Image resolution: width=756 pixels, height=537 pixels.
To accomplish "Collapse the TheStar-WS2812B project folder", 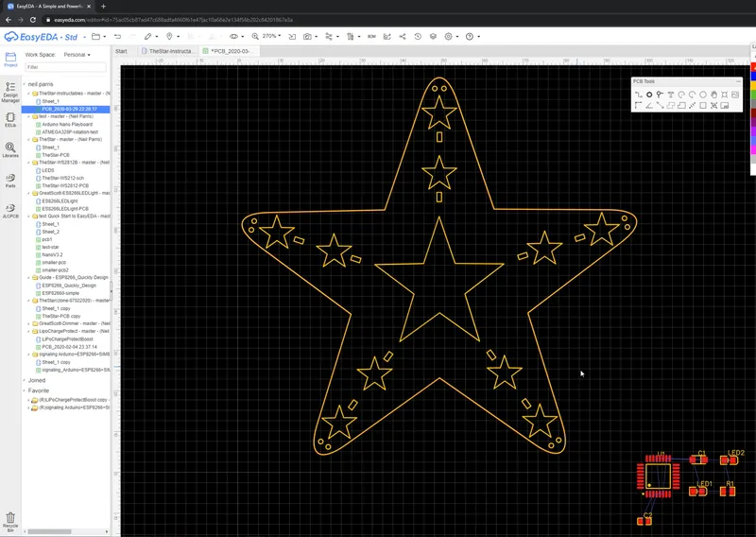I will pos(29,163).
